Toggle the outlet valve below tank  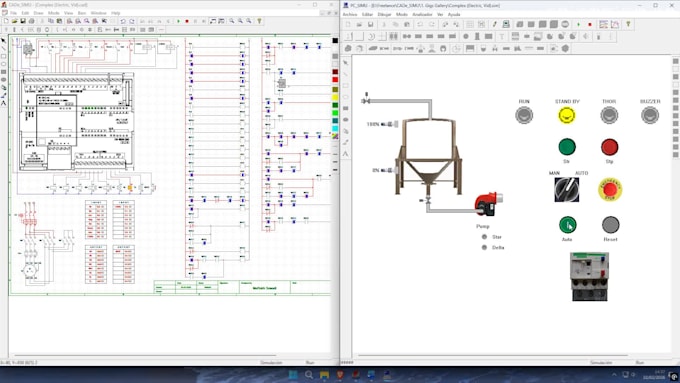(x=427, y=200)
